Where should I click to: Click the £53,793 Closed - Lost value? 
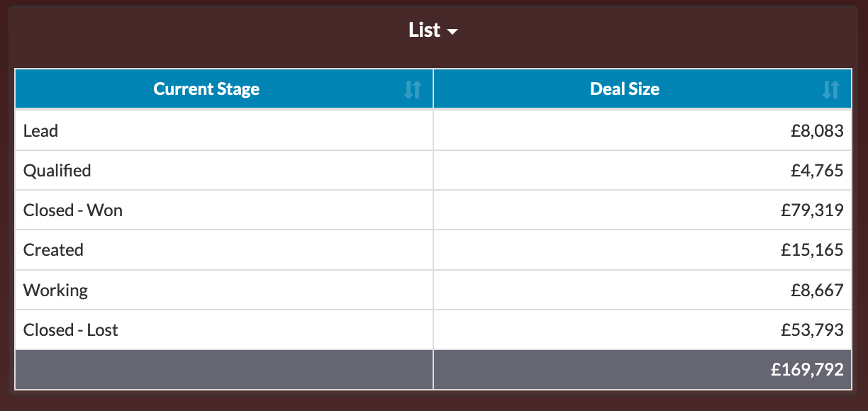(812, 329)
